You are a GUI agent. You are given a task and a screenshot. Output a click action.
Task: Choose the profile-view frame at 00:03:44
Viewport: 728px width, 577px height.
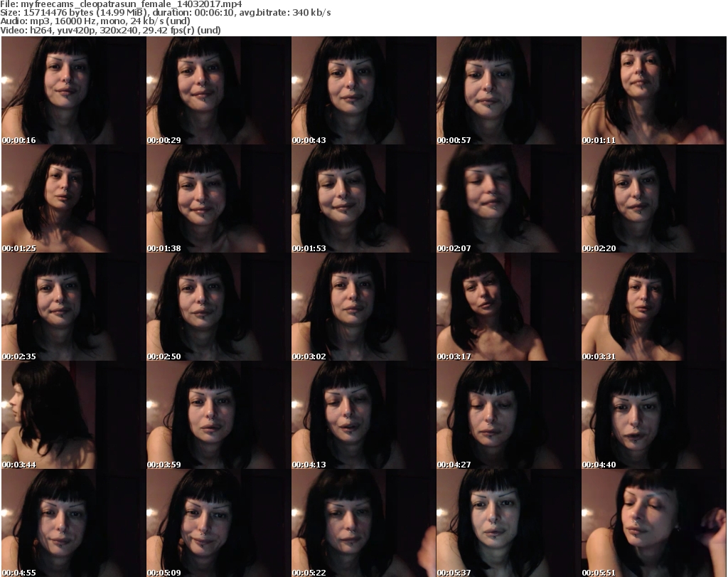click(74, 415)
